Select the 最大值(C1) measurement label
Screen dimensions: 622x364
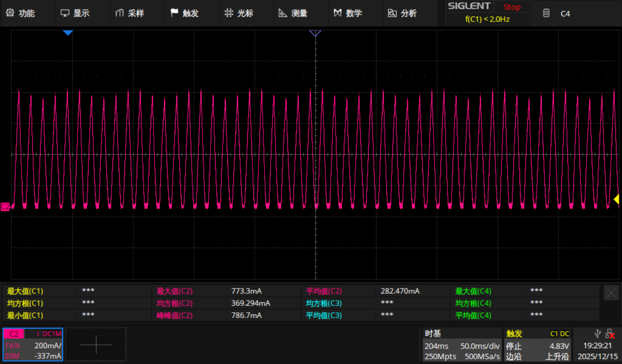[x=25, y=291]
